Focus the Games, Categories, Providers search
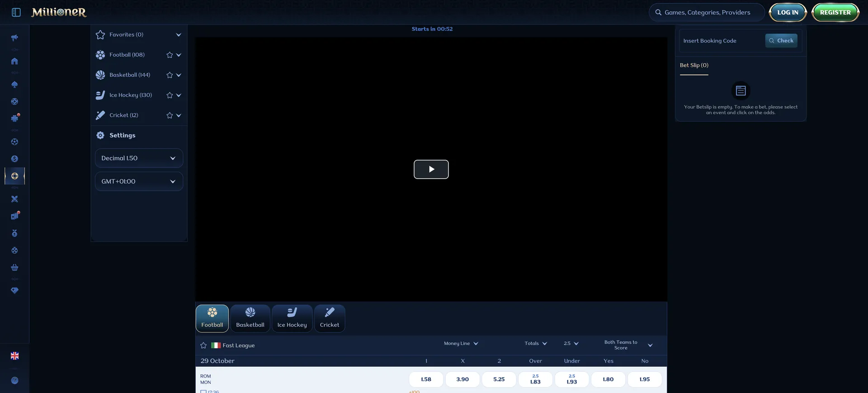Image resolution: width=868 pixels, height=393 pixels. (707, 13)
